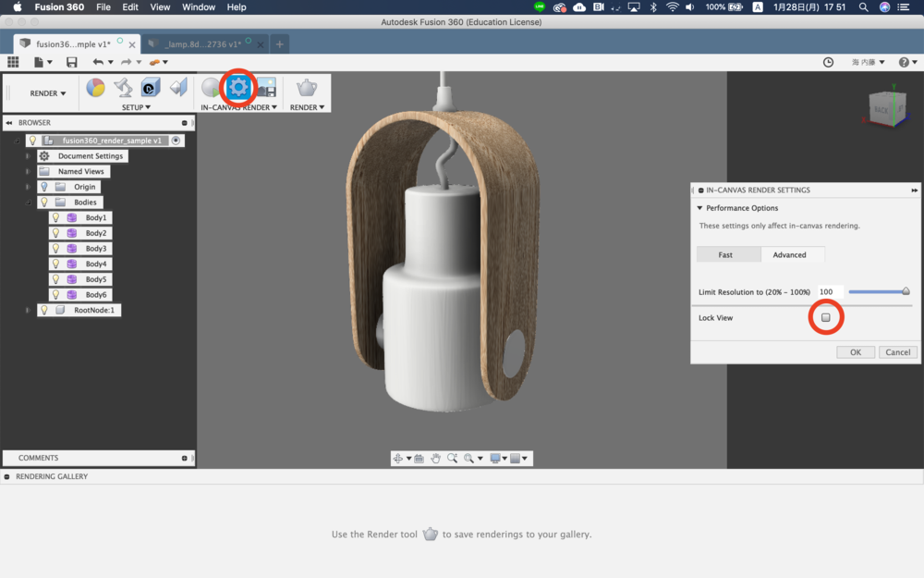The image size is (924, 578).
Task: Switch to the Advanced tab
Action: click(x=793, y=255)
